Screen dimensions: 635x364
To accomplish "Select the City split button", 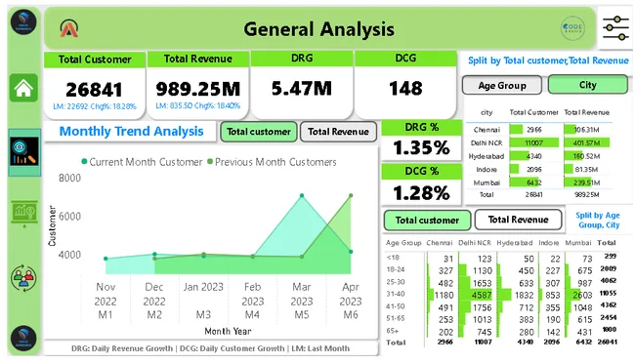I will [587, 85].
